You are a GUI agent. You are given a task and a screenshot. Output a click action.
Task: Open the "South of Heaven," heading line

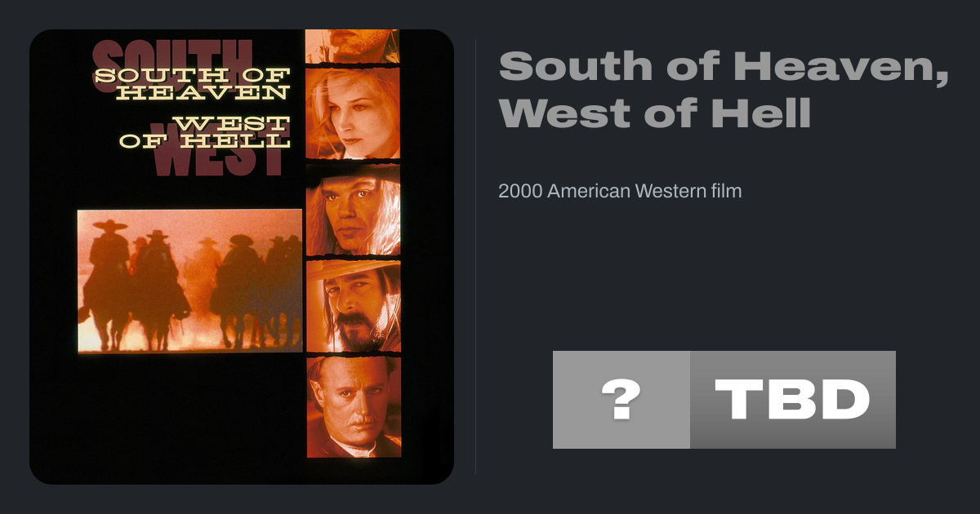(x=724, y=65)
